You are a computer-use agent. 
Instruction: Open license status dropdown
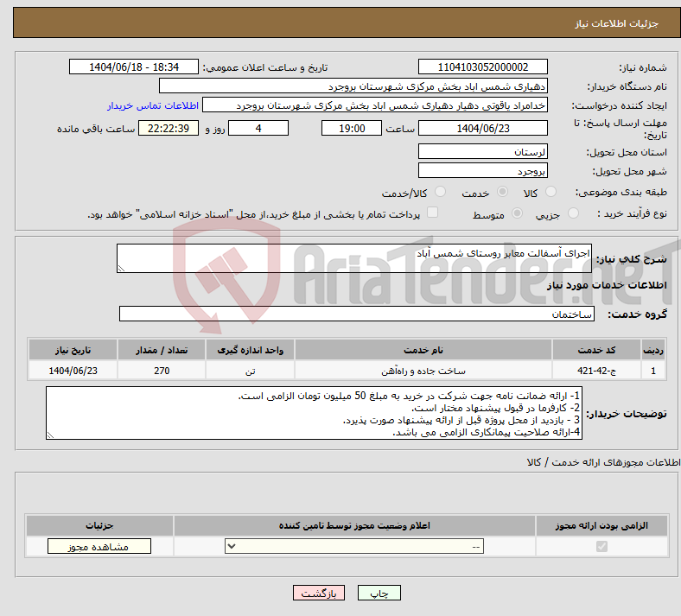(354, 546)
